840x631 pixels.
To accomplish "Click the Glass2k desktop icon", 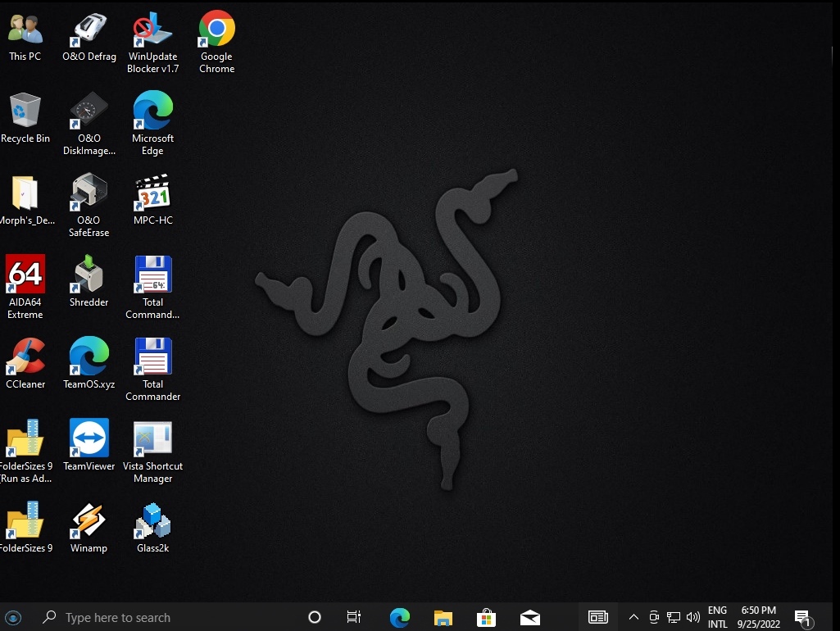I will coord(152,521).
